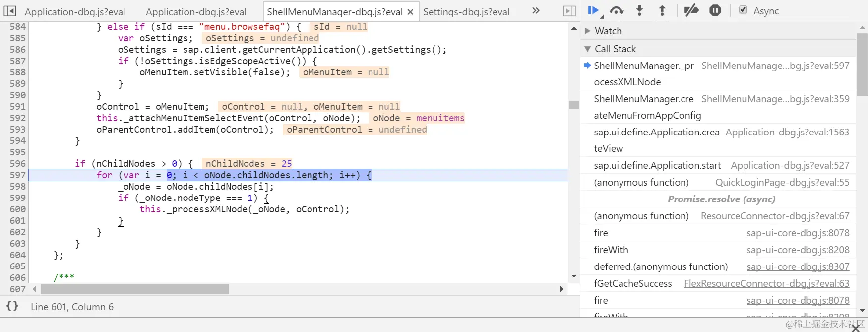
Task: Expand the Watch section
Action: click(588, 31)
